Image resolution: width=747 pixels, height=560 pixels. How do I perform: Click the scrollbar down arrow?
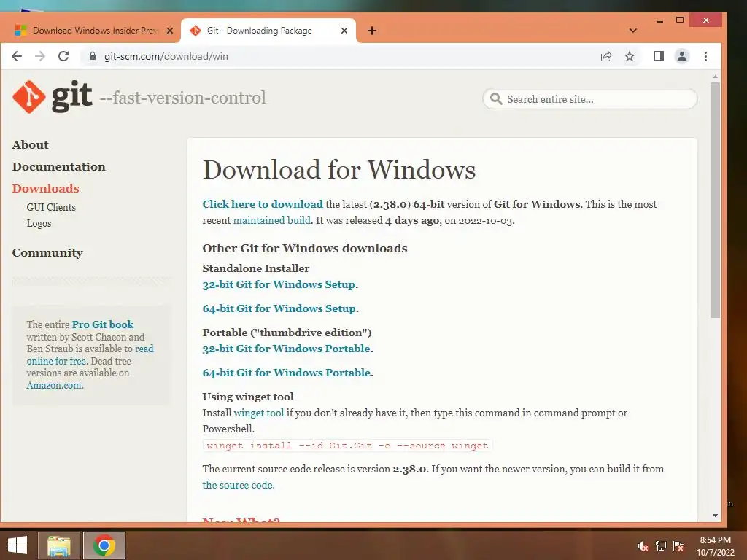715,516
